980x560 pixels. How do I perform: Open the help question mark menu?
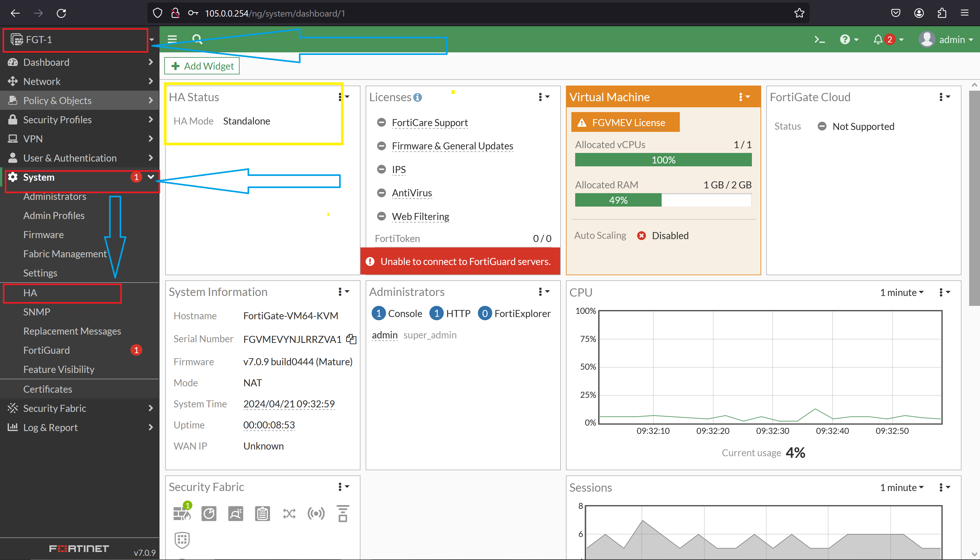click(849, 40)
